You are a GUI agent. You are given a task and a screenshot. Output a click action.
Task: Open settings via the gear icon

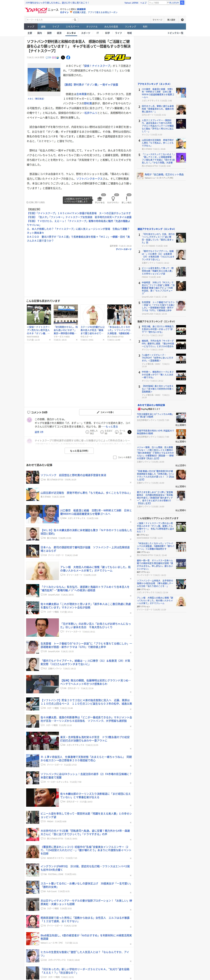pyautogui.click(x=182, y=20)
